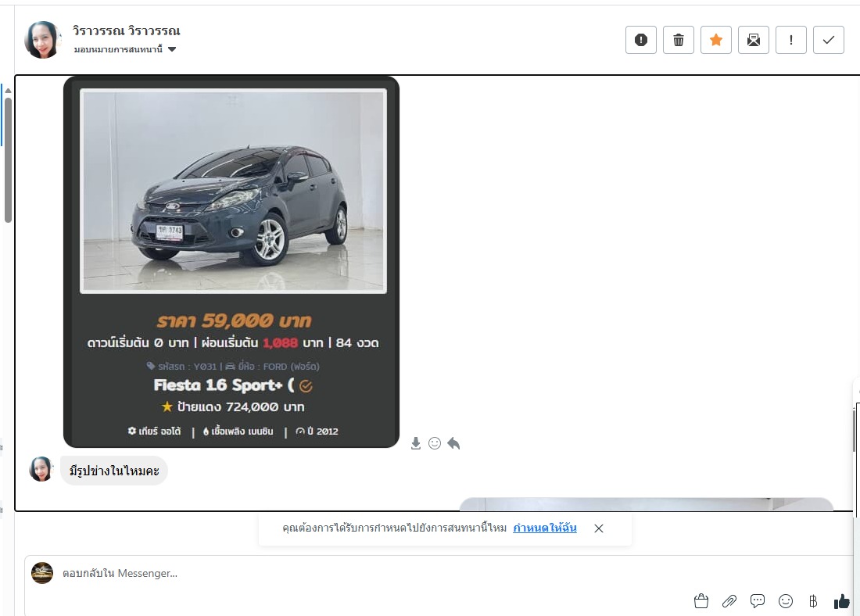
Task: Open วิราวรรณ วิราวรรณ contact name
Action: tap(126, 30)
